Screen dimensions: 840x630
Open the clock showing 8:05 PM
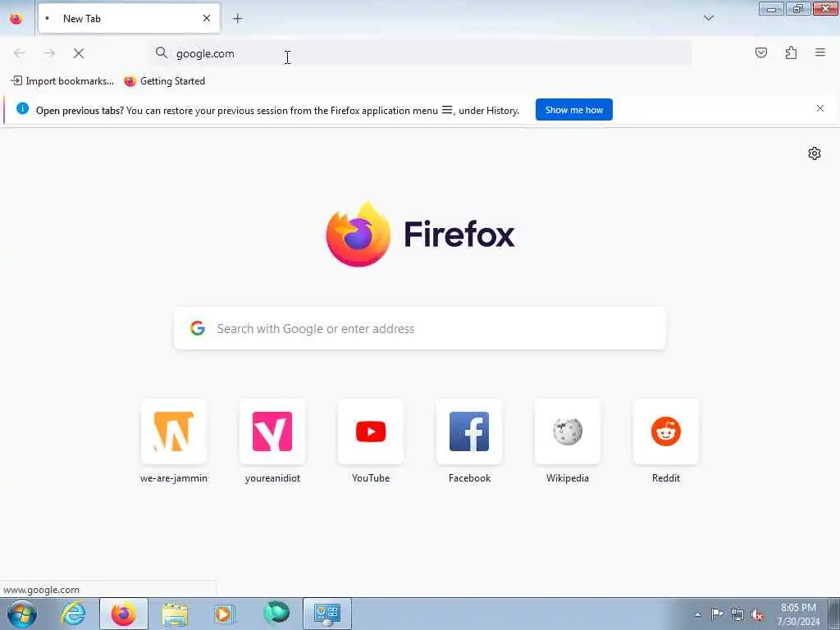(x=798, y=614)
